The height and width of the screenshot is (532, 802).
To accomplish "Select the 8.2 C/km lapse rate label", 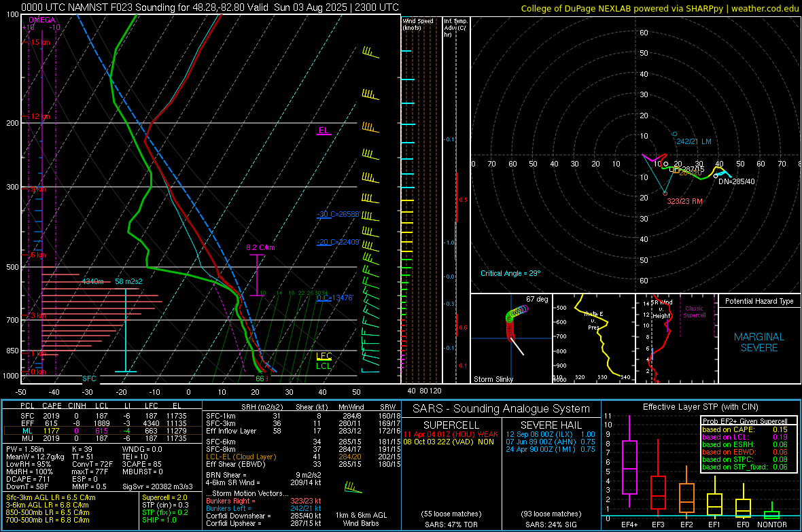I will coord(260,247).
